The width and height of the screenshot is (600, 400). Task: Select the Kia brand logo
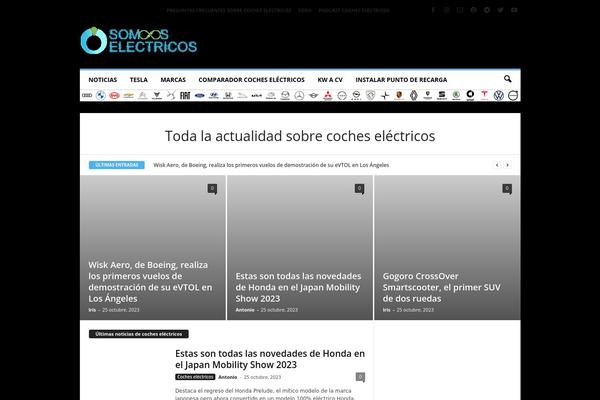pyautogui.click(x=256, y=95)
